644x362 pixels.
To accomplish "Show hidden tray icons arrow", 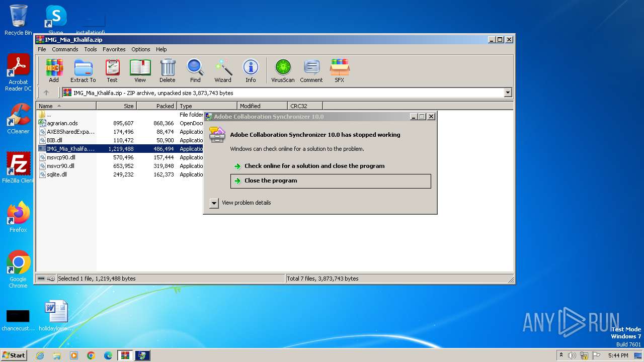I will click(561, 355).
